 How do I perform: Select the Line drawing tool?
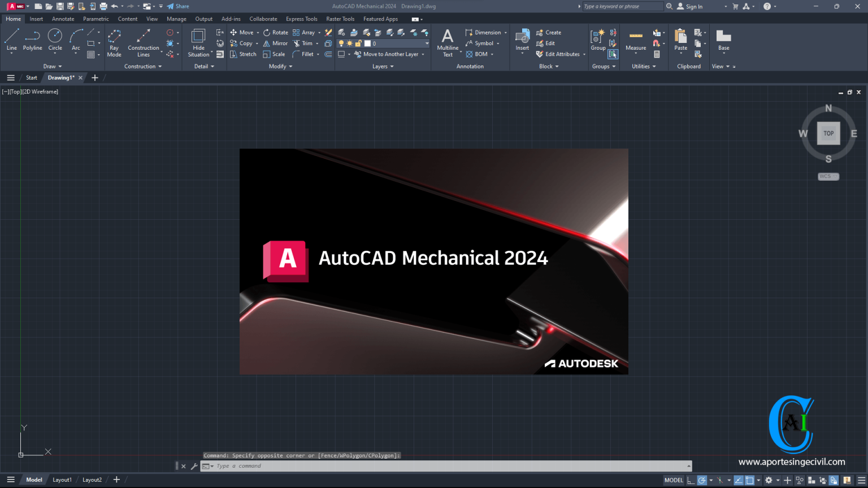click(x=11, y=40)
